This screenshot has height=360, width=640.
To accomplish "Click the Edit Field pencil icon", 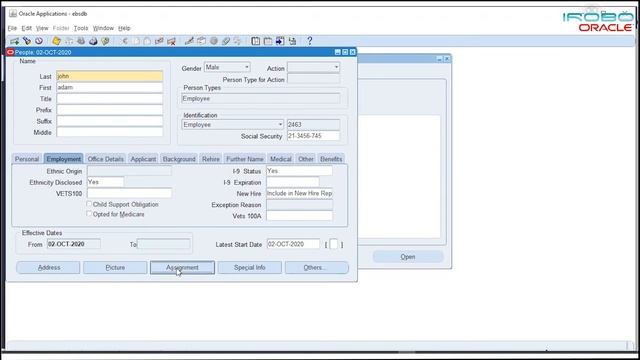I will (189, 41).
